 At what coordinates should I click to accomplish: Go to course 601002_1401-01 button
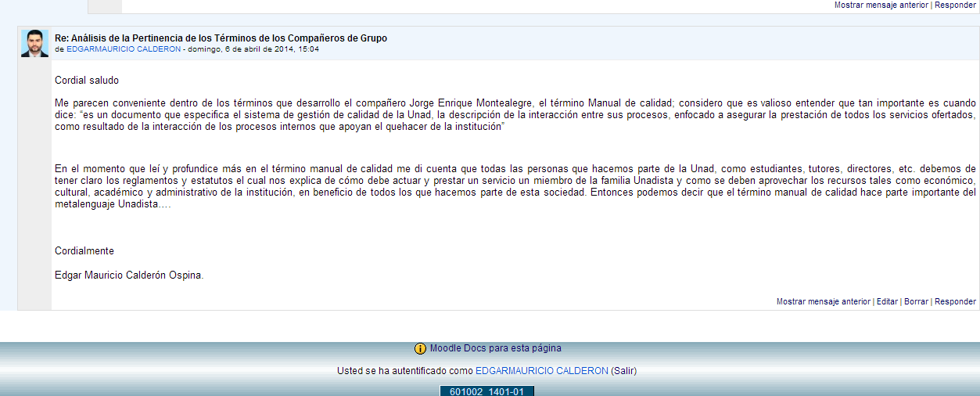point(486,391)
